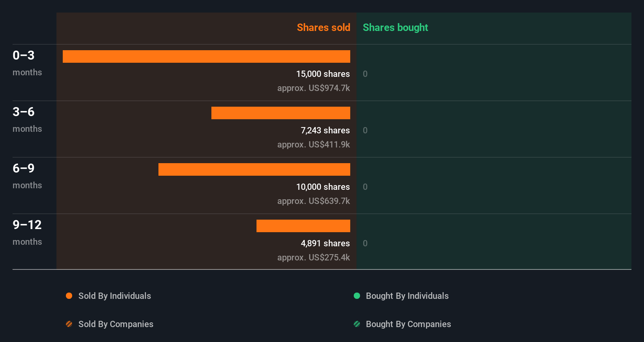Click the 4,891 shares value
Image resolution: width=644 pixels, height=342 pixels.
(325, 243)
